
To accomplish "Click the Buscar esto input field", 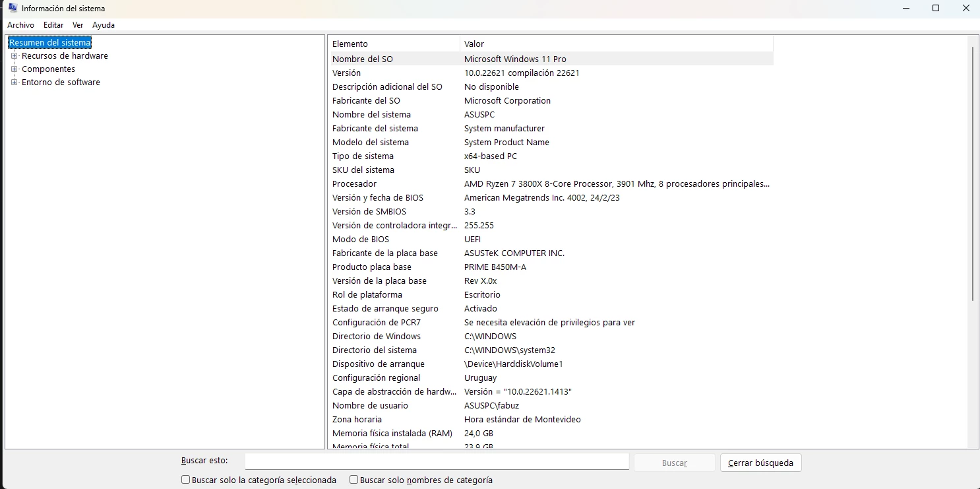I will 437,462.
